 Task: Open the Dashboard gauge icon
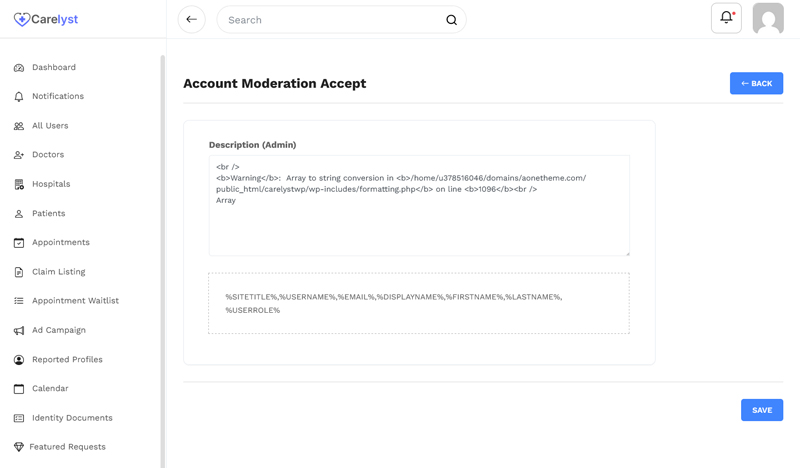click(x=19, y=67)
